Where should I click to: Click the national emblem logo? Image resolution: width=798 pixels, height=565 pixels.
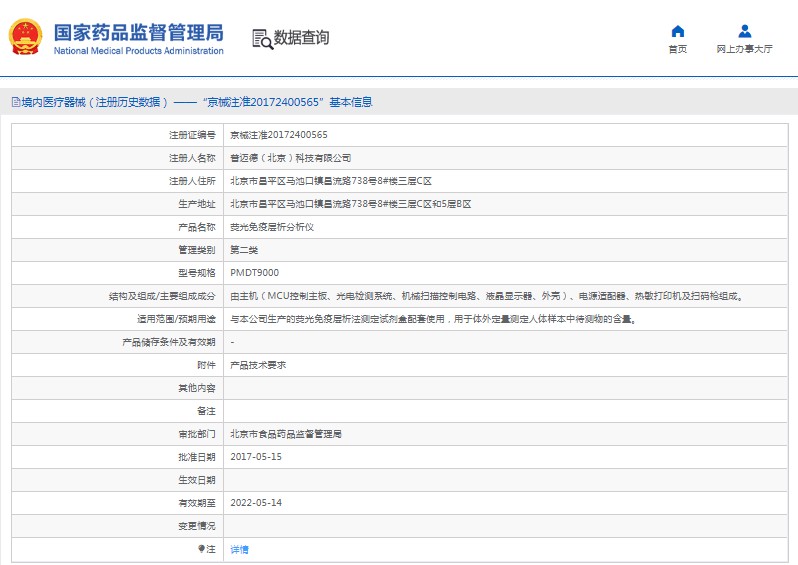point(26,38)
